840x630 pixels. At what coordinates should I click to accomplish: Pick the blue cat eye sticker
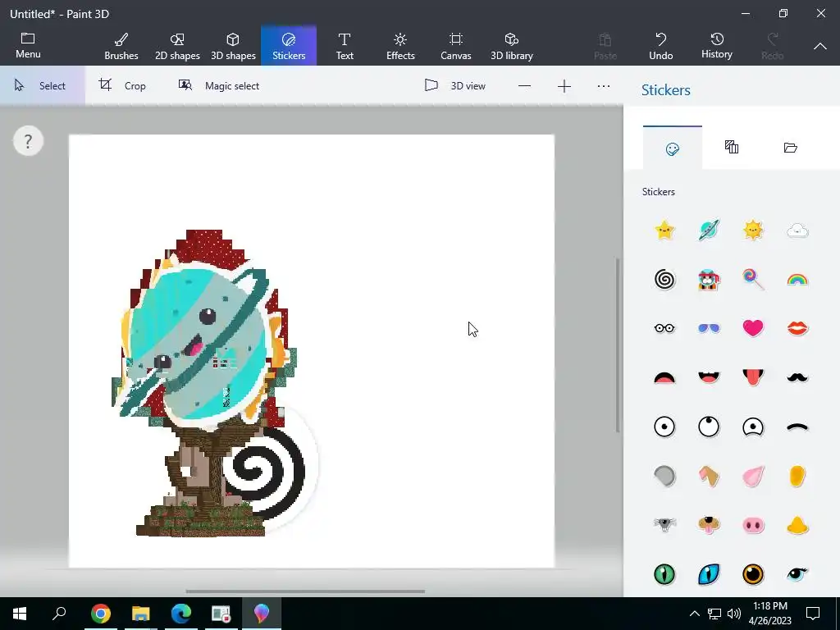point(709,574)
